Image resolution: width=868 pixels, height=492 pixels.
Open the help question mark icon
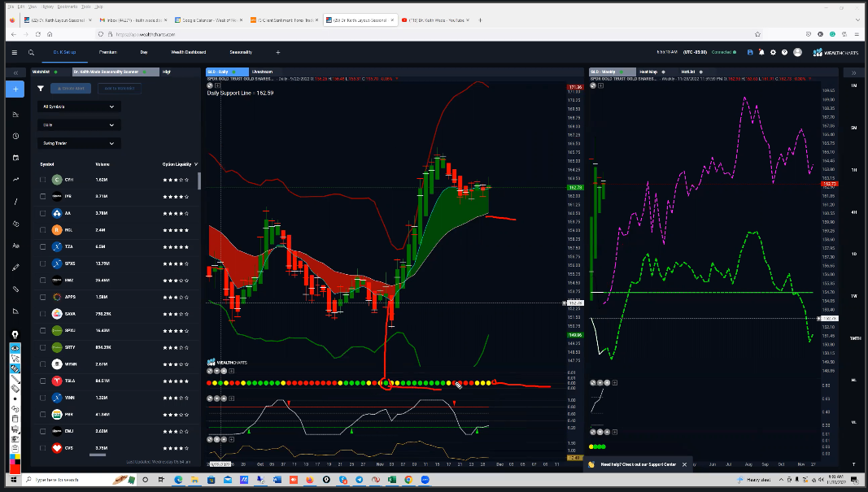coord(784,53)
